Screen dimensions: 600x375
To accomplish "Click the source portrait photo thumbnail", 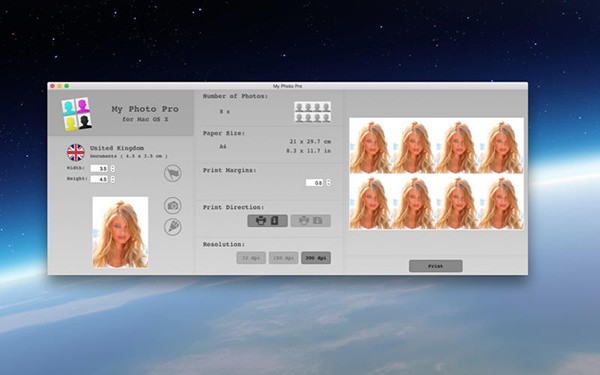I will 120,232.
